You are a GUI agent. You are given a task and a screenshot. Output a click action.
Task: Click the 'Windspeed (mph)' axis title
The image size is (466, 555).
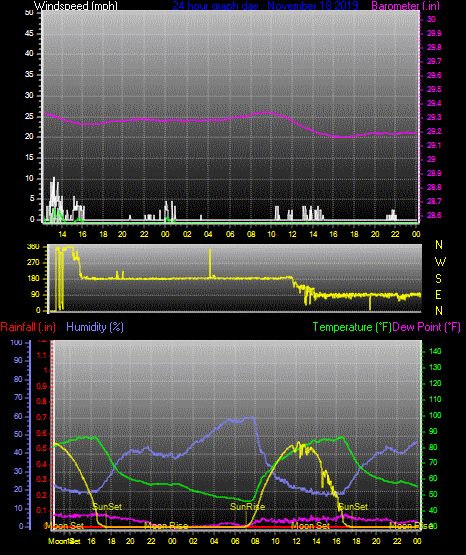tap(76, 6)
